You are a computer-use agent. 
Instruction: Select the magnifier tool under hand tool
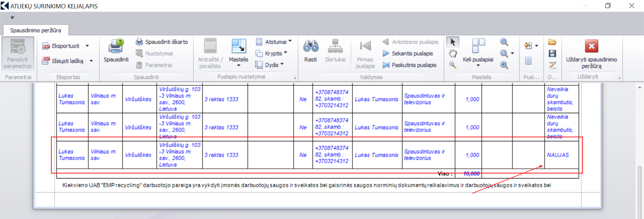[452, 65]
